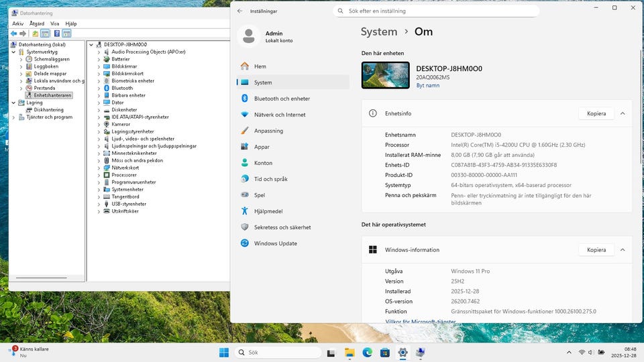The image size is (644, 362).
Task: Select Diskhantering in the left tree
Action: pos(48,110)
